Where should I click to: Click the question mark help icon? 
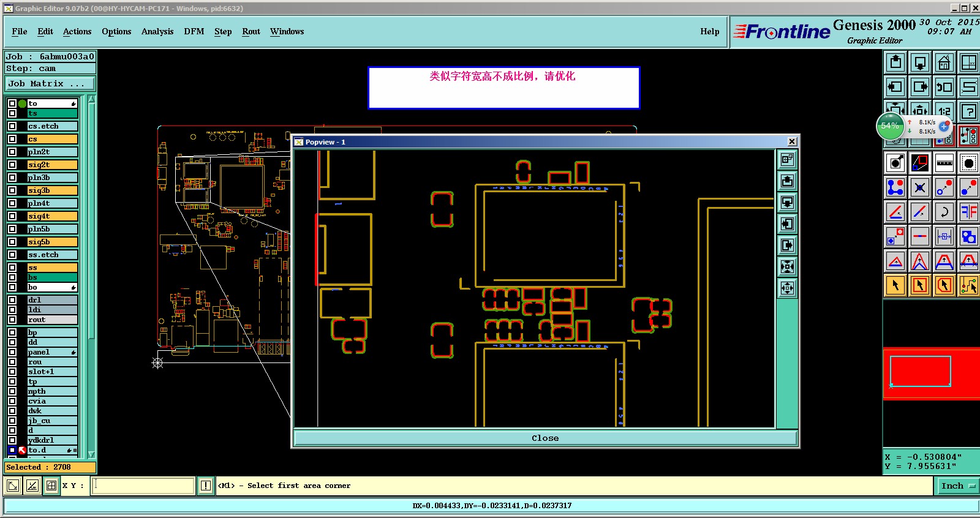pyautogui.click(x=969, y=111)
